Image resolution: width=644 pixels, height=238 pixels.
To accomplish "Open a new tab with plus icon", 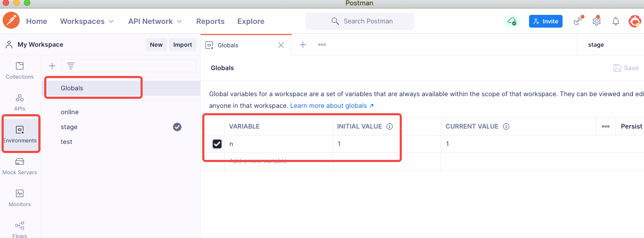I will click(303, 45).
